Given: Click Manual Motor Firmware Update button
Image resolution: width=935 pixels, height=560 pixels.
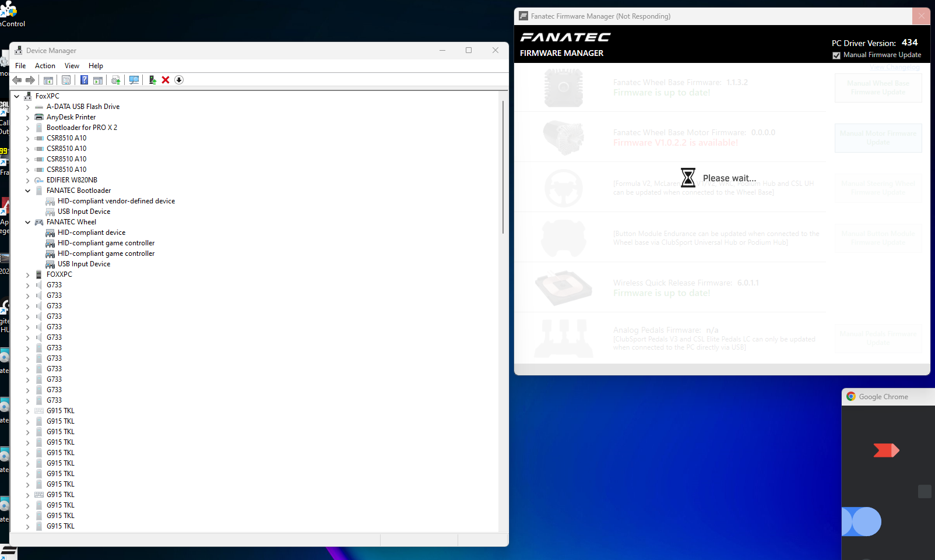Looking at the screenshot, I should pos(878,138).
